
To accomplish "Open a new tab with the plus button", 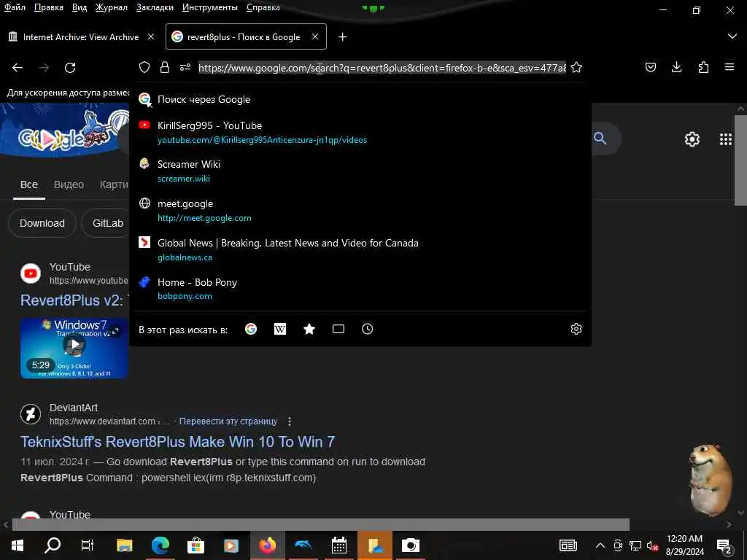I will 343,36.
